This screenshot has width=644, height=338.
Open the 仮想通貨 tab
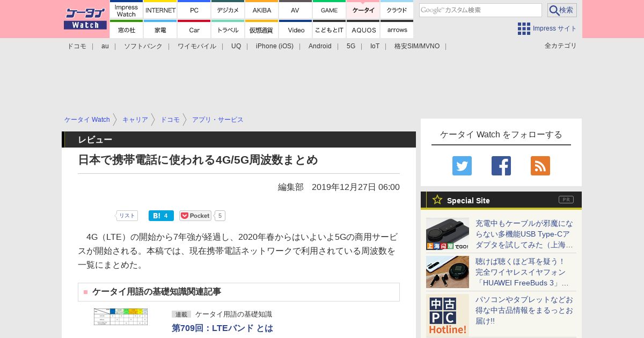[x=262, y=30]
